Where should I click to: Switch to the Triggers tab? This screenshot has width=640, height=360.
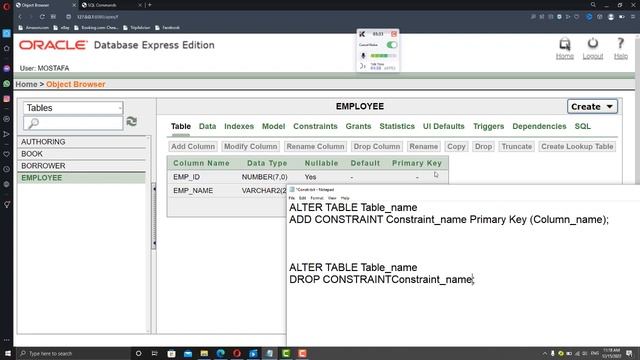[x=489, y=127]
